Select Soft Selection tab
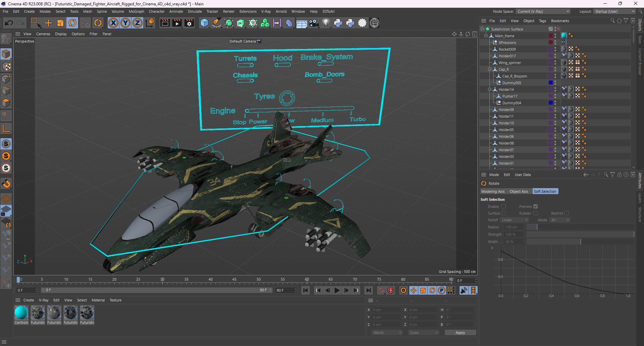Image resolution: width=644 pixels, height=346 pixels. [x=545, y=191]
